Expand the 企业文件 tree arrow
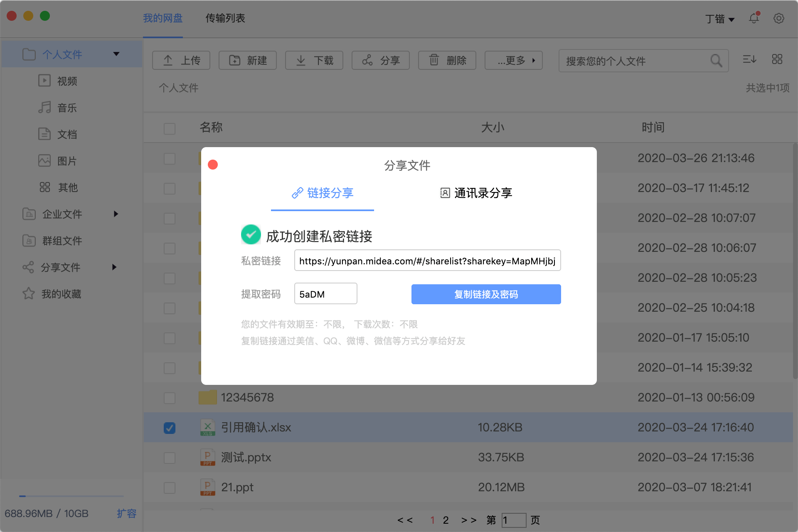 point(116,214)
